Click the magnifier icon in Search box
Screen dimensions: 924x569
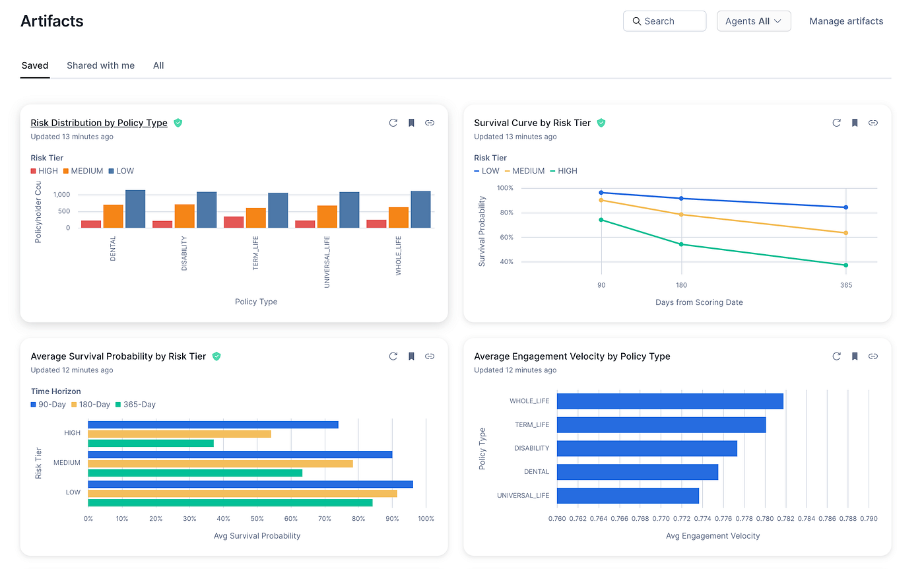coord(637,21)
